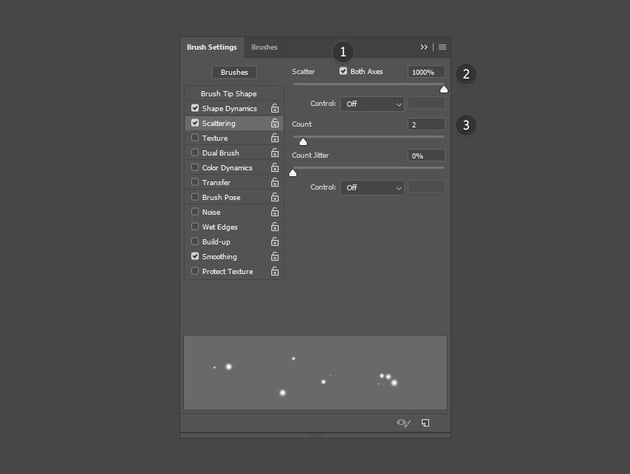Image resolution: width=630 pixels, height=474 pixels.
Task: Enable the Build-up checkbox
Action: [x=195, y=241]
